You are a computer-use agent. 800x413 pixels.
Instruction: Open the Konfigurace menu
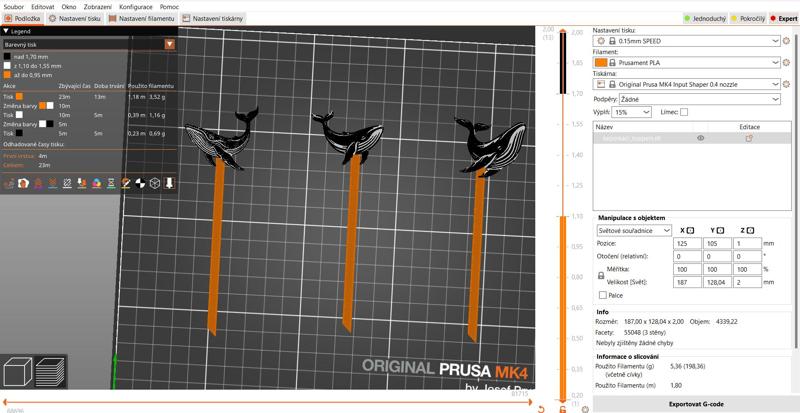pos(136,7)
